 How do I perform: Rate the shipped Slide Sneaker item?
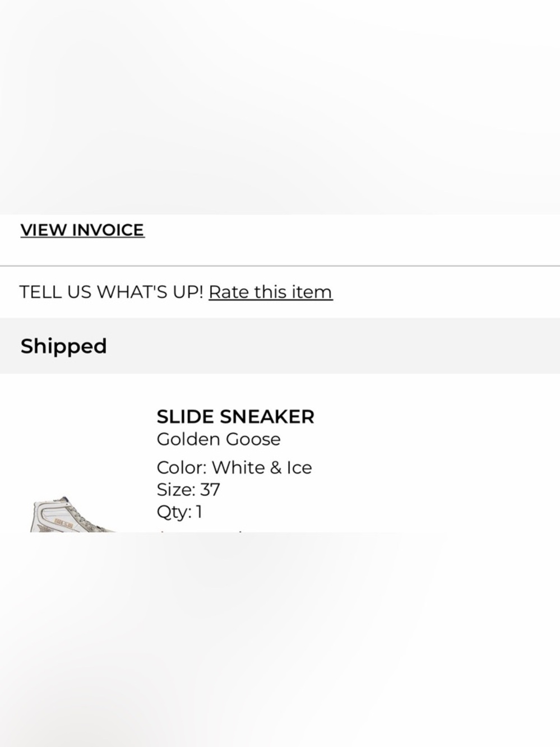[270, 292]
